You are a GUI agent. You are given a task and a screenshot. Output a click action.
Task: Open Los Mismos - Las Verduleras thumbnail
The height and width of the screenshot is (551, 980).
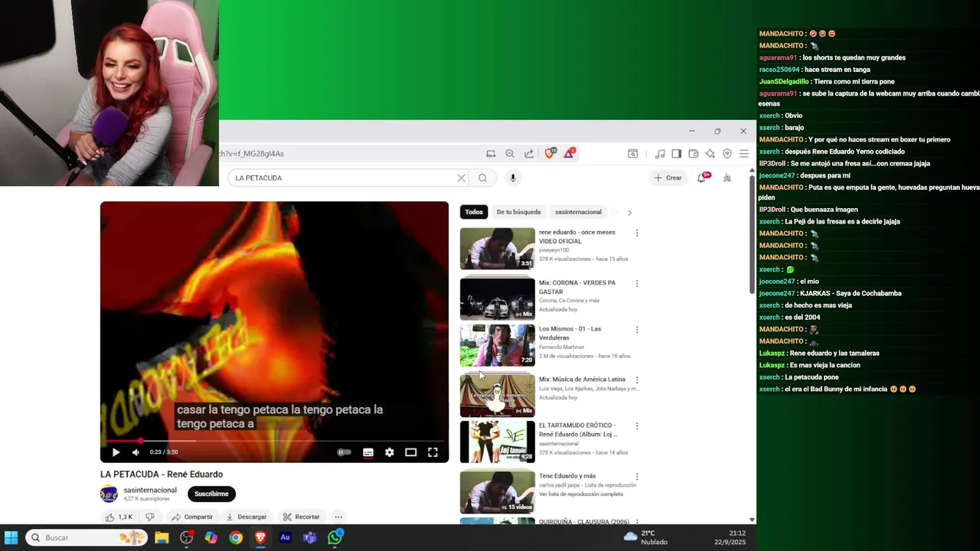point(497,345)
